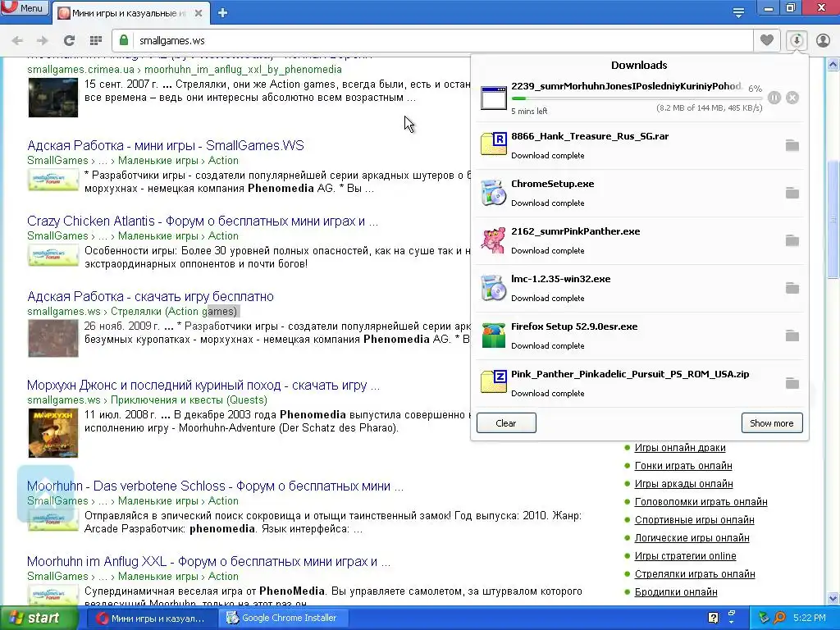
Task: Click the Firefox Setup file icon
Action: pyautogui.click(x=493, y=336)
